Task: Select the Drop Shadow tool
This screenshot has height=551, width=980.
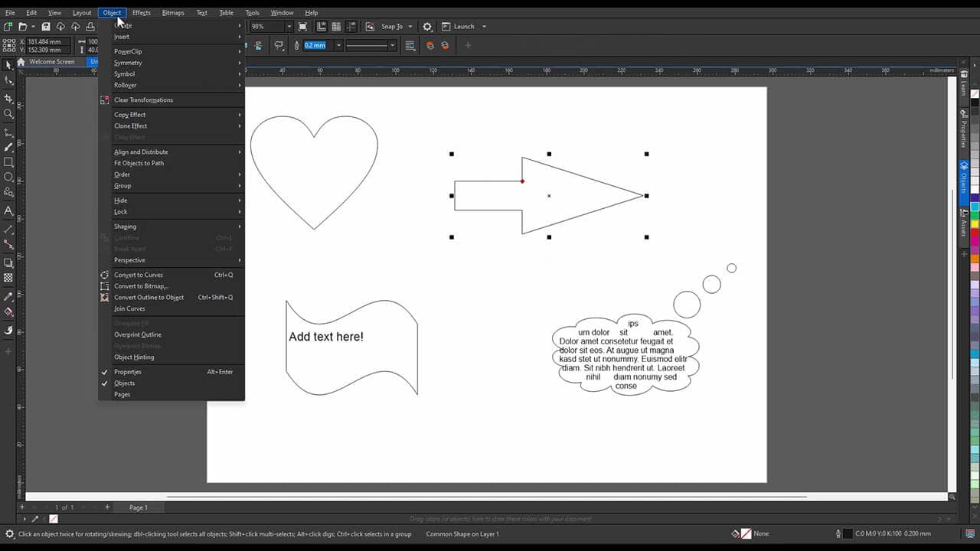Action: point(8,262)
